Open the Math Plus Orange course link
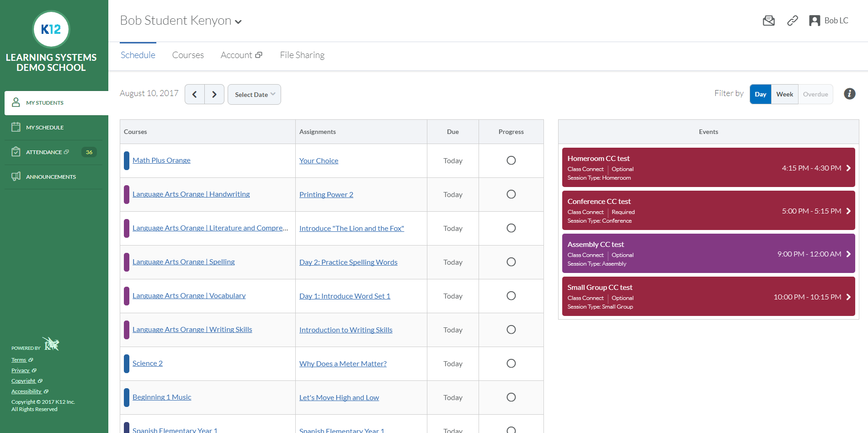 click(x=161, y=160)
